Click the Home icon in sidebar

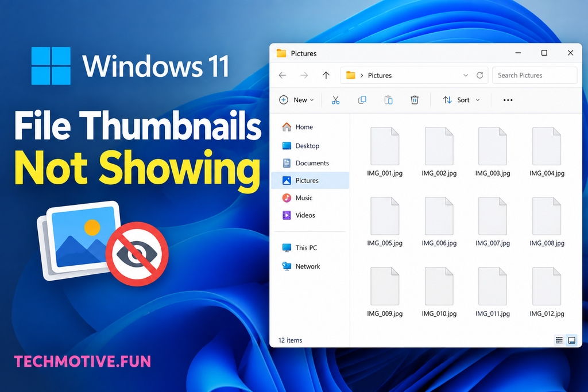(x=287, y=127)
